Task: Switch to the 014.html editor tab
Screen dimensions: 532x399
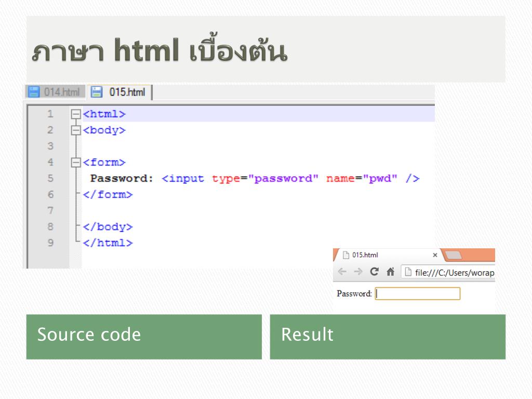Action: [x=55, y=92]
